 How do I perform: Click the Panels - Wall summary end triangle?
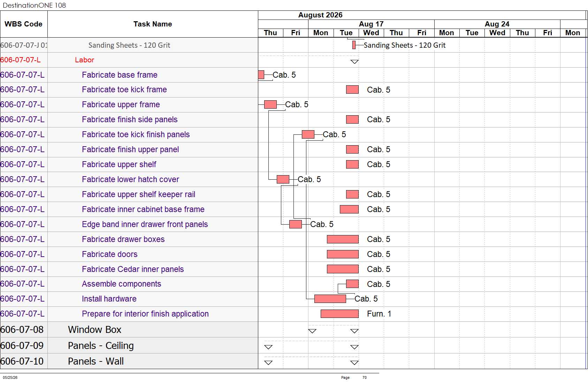click(x=354, y=362)
